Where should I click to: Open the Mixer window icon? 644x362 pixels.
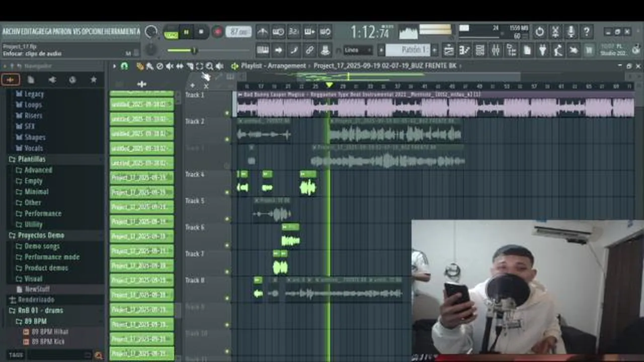pyautogui.click(x=495, y=50)
